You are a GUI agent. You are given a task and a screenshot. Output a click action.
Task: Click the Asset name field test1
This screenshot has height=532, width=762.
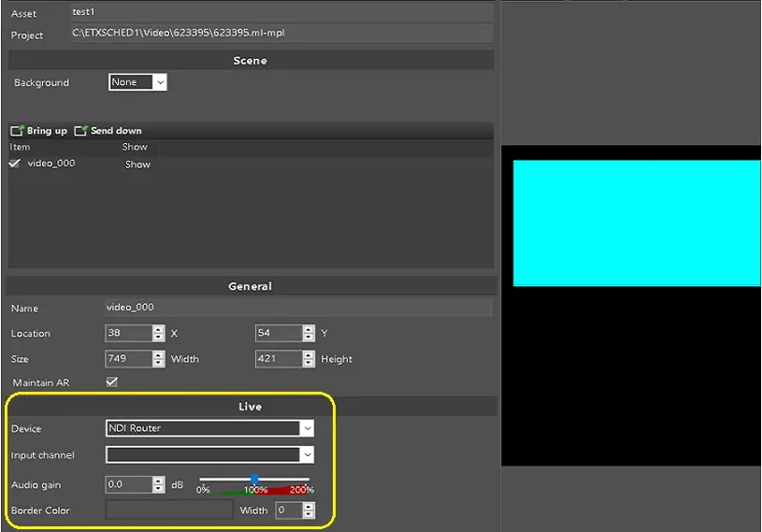(280, 12)
